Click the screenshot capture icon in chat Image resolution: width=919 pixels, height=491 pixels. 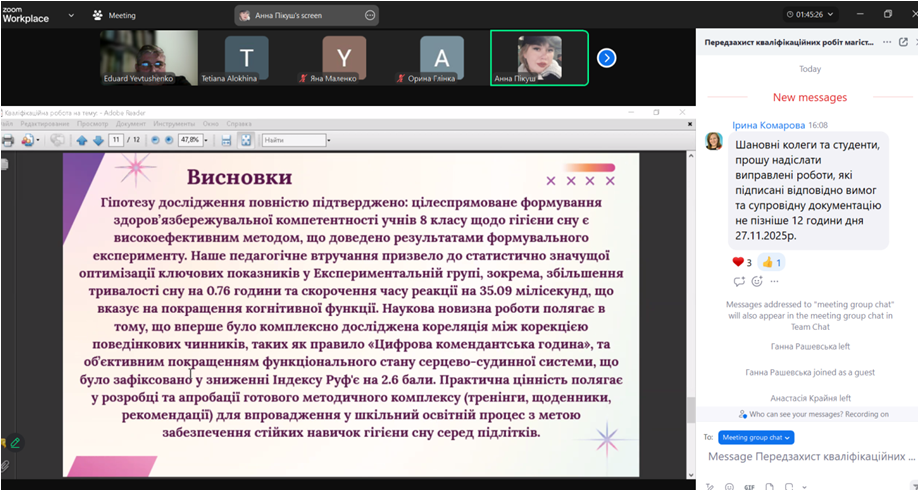point(789,487)
